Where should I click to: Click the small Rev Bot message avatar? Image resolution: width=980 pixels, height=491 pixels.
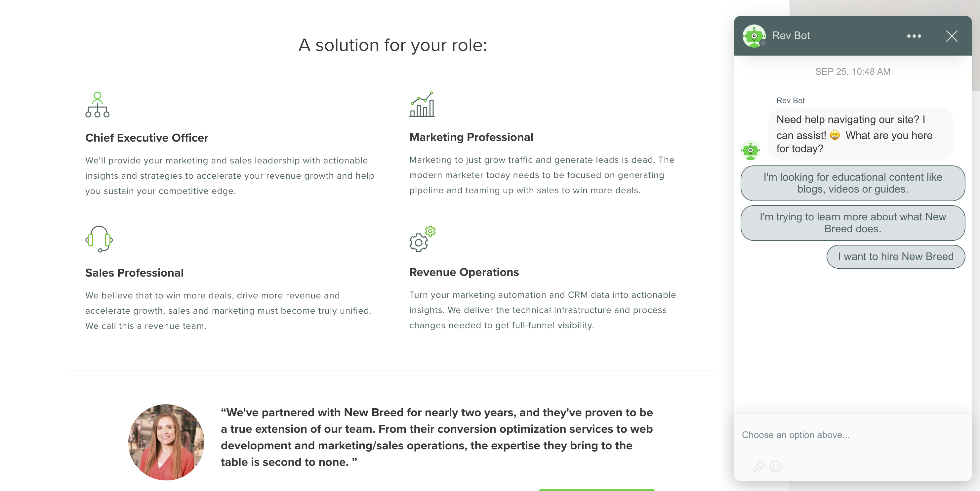point(750,150)
